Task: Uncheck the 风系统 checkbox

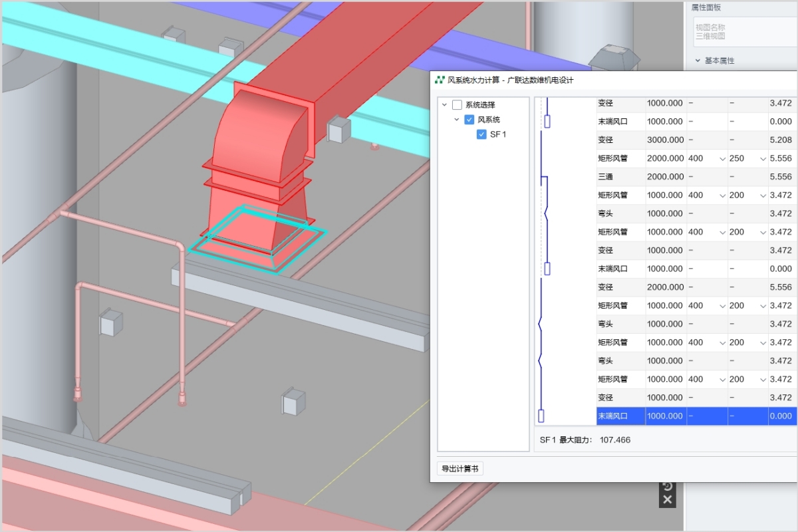Action: (x=469, y=120)
